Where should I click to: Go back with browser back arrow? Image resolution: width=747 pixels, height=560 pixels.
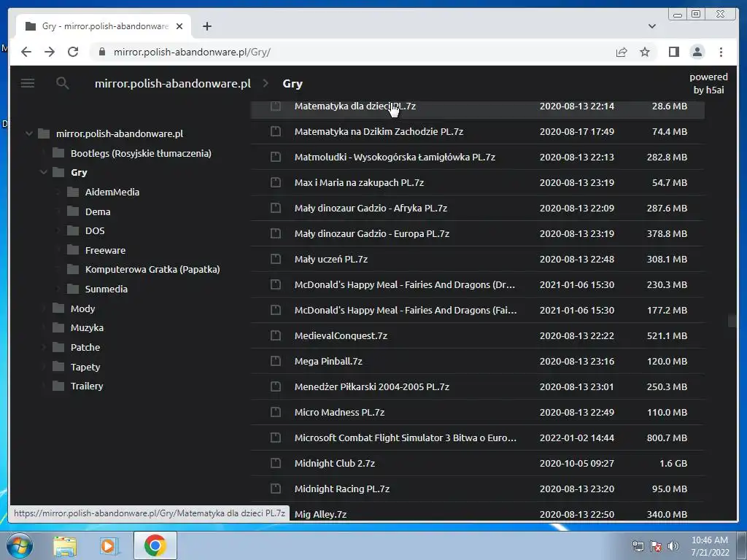[26, 52]
